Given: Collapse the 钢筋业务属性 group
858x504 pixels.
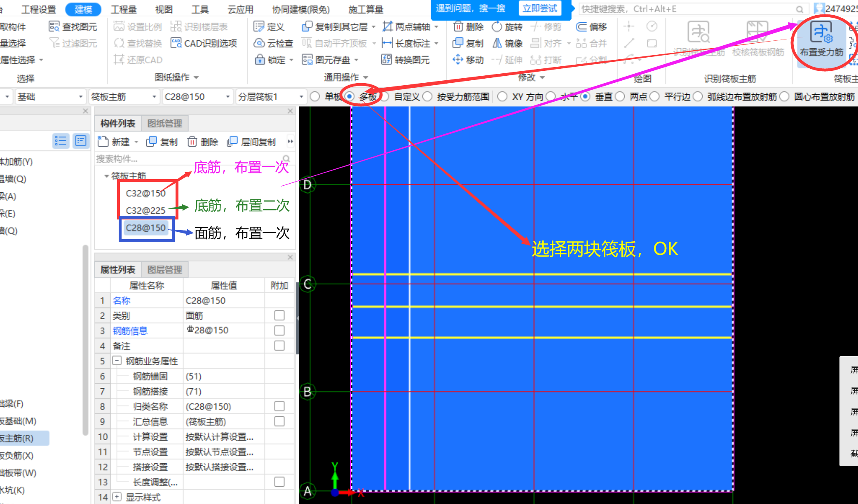Looking at the screenshot, I should tap(117, 361).
